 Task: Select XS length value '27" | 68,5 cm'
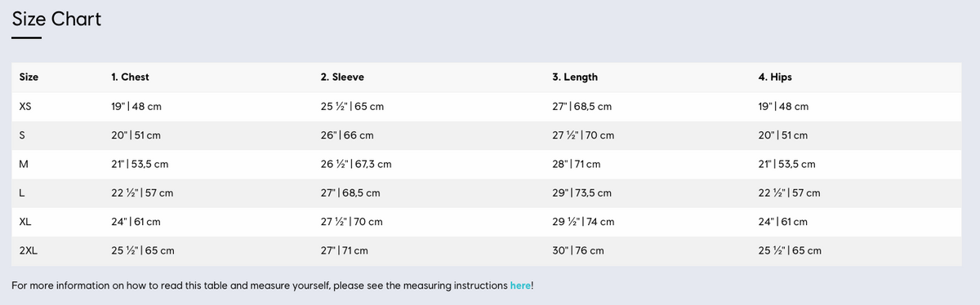pos(582,107)
